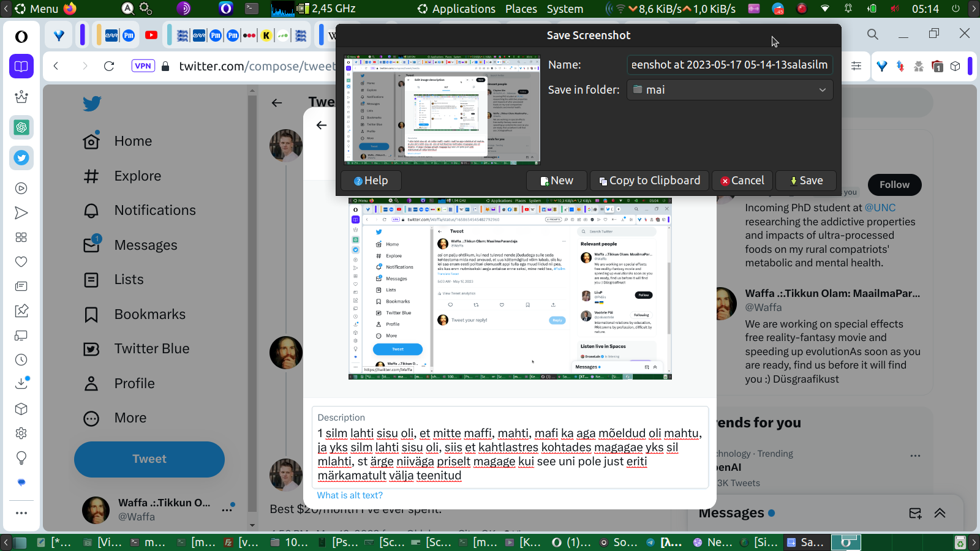Viewport: 980px width, 551px height.
Task: Copy the screenshot to clipboard
Action: [x=649, y=181]
